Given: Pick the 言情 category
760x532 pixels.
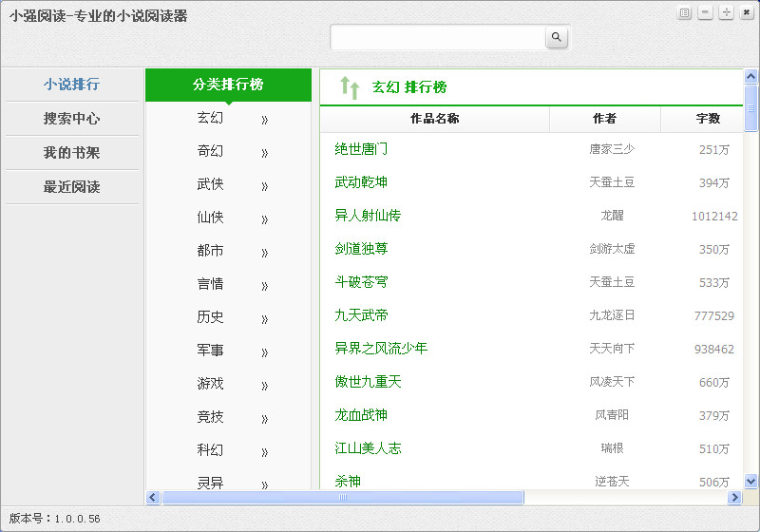Looking at the screenshot, I should click(x=210, y=284).
